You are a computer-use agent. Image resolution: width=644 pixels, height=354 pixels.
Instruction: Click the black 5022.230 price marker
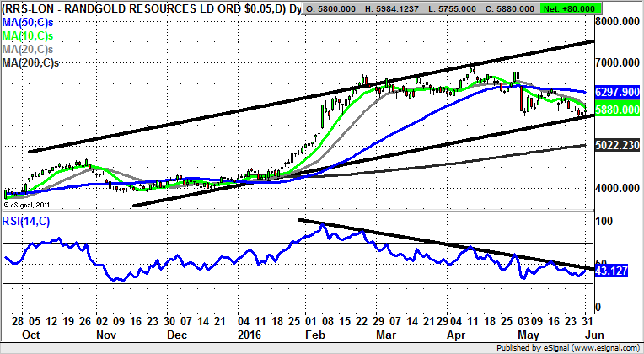tap(616, 145)
